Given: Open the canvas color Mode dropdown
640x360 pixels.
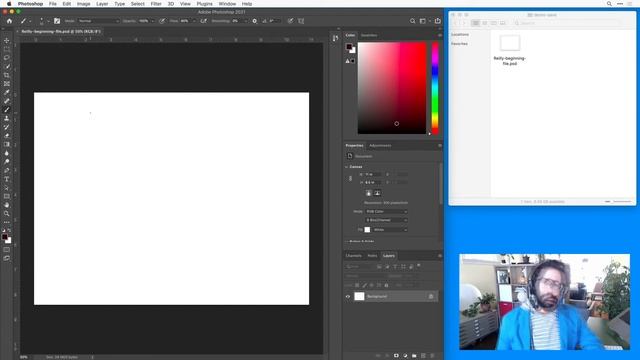Looking at the screenshot, I should pos(386,211).
